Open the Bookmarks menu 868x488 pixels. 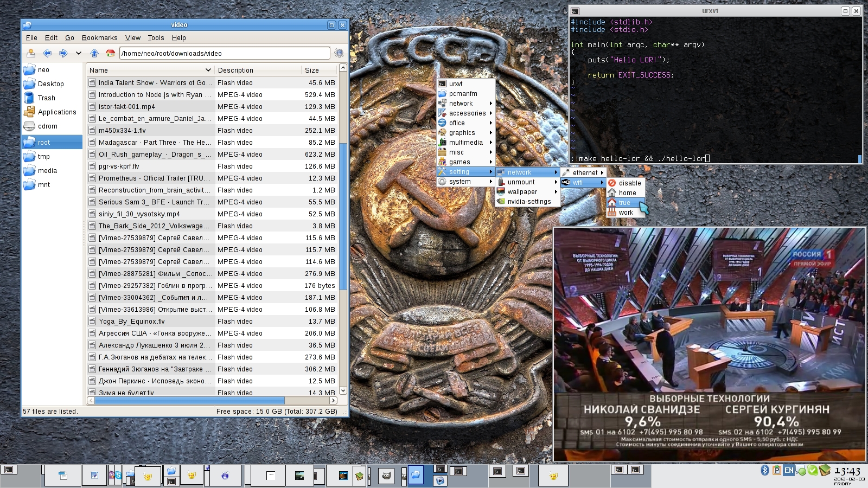[99, 38]
